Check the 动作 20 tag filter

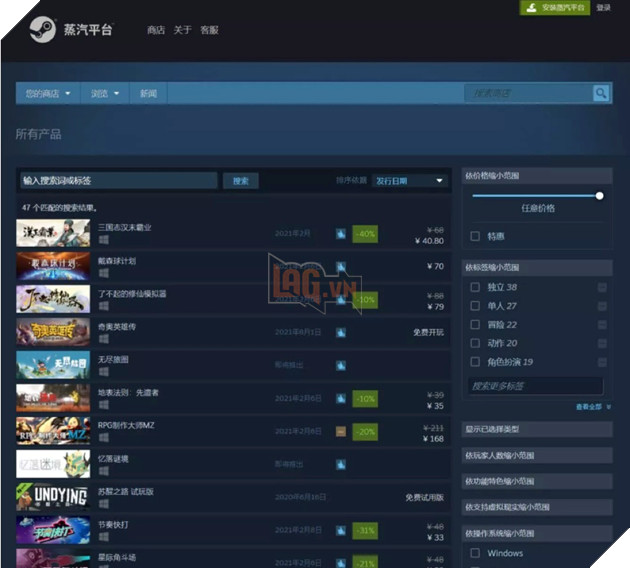click(x=475, y=343)
